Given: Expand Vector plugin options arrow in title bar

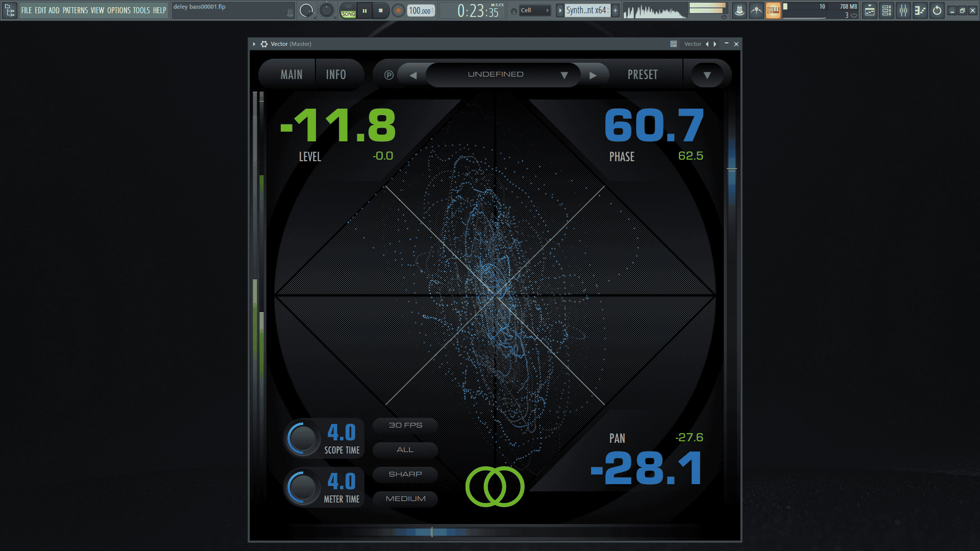Looking at the screenshot, I should pos(254,44).
